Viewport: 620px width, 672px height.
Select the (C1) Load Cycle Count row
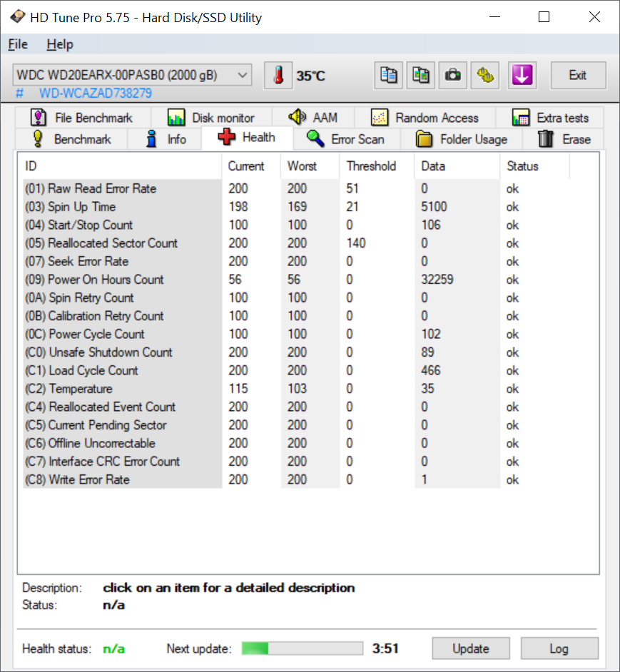[296, 371]
